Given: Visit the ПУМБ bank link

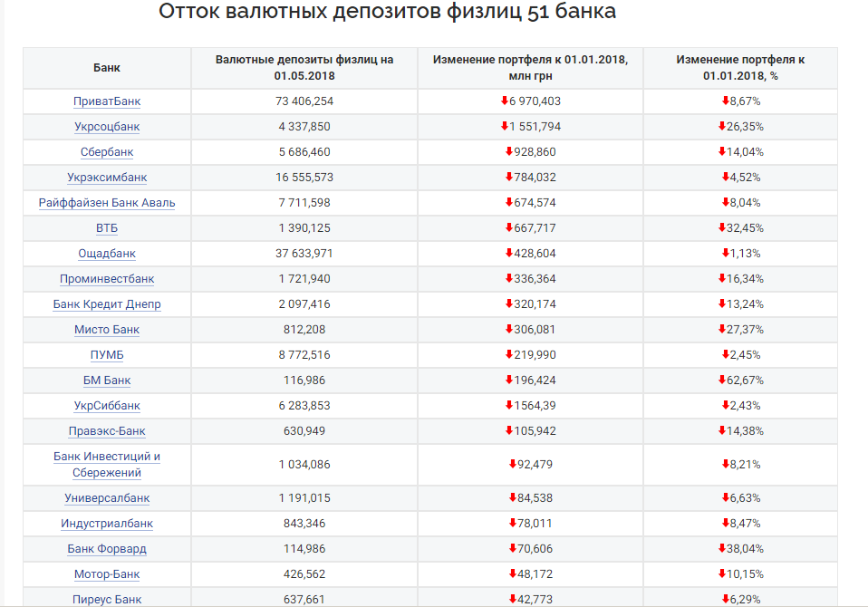Looking at the screenshot, I should 107,355.
